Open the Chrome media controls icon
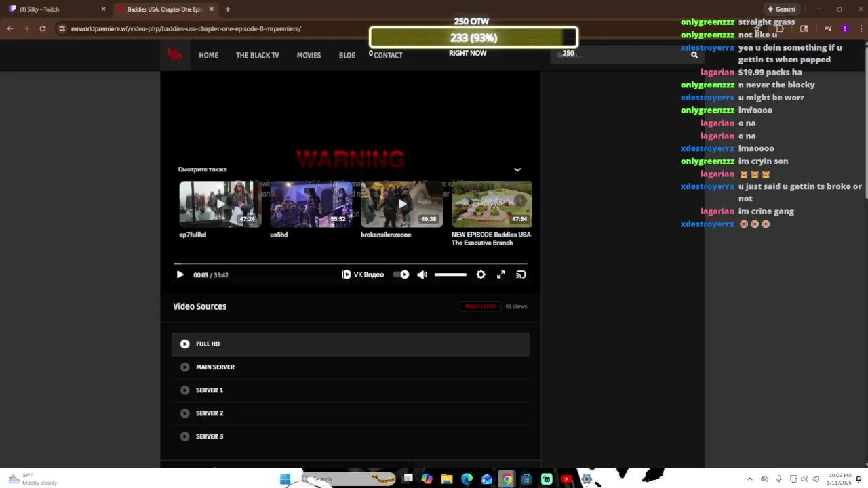Viewport: 868px width, 488px height. click(x=828, y=28)
